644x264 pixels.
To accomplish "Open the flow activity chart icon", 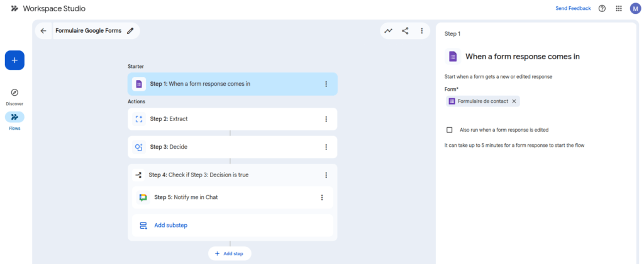I will (389, 31).
